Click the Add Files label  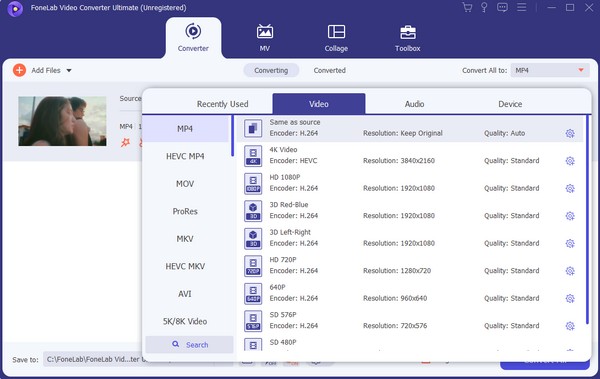(x=46, y=70)
